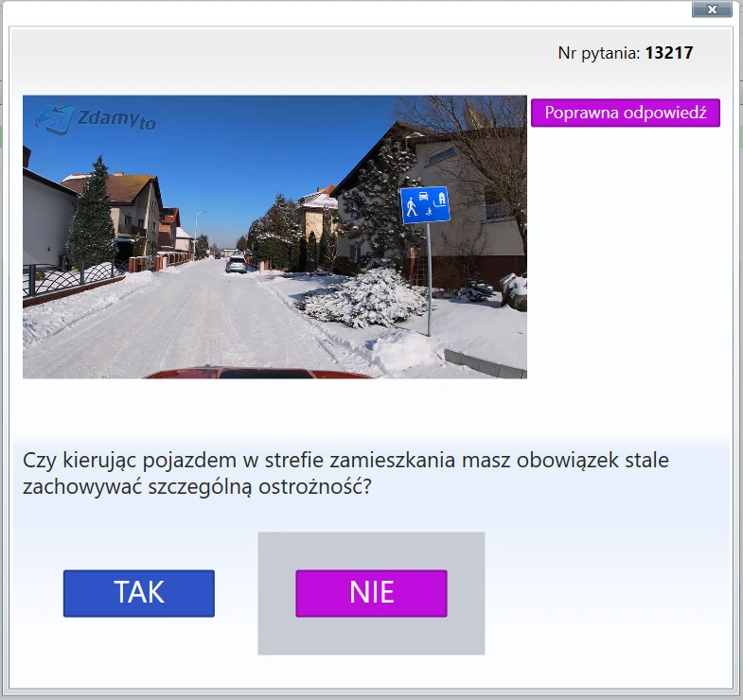Image resolution: width=743 pixels, height=700 pixels.
Task: Click the snow-covered evergreen tree on left
Action: tap(93, 218)
